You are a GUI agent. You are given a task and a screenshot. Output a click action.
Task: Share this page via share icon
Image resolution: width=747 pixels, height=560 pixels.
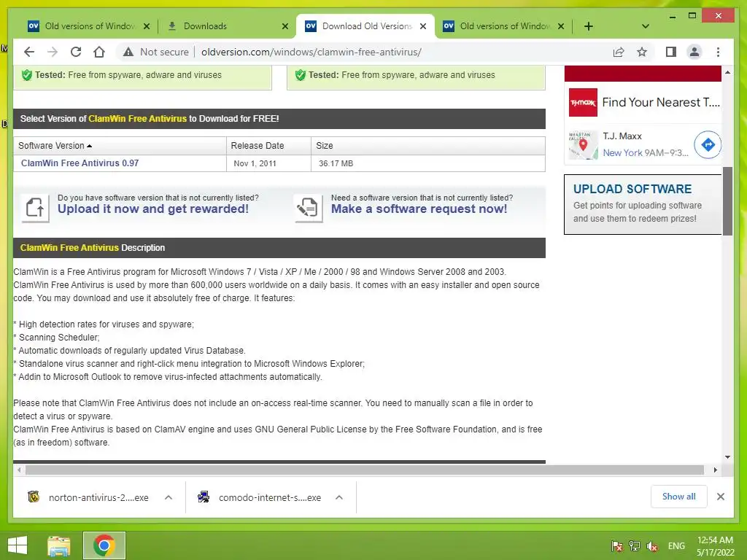(619, 52)
